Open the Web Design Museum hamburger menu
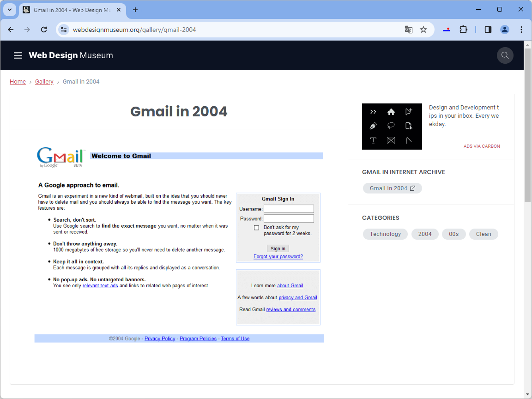This screenshot has height=399, width=532. click(18, 55)
